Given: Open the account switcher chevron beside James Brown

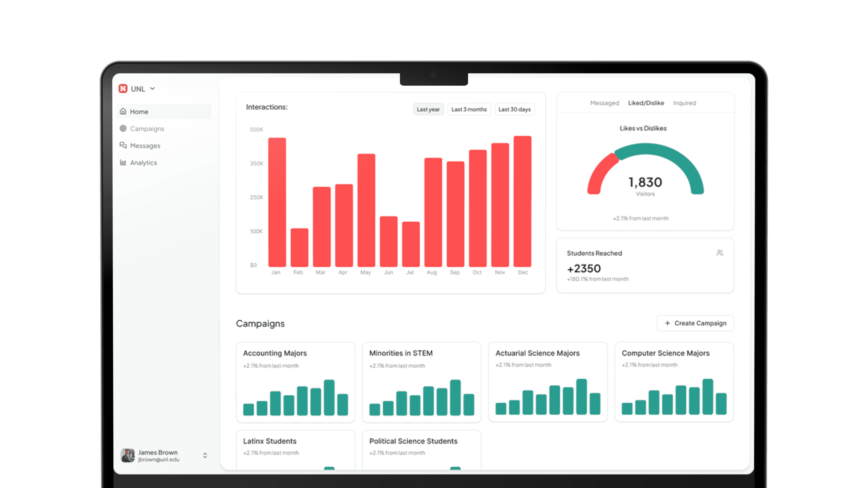Looking at the screenshot, I should coord(205,455).
